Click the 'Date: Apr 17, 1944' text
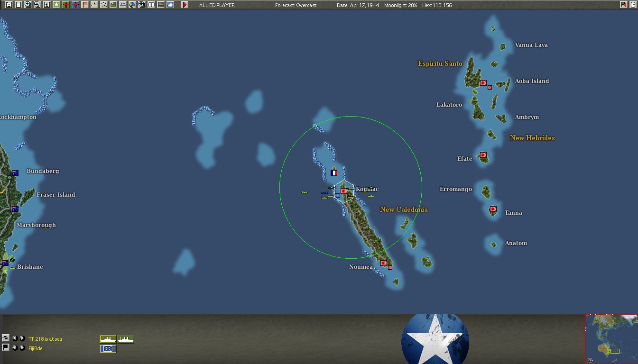 pos(358,5)
